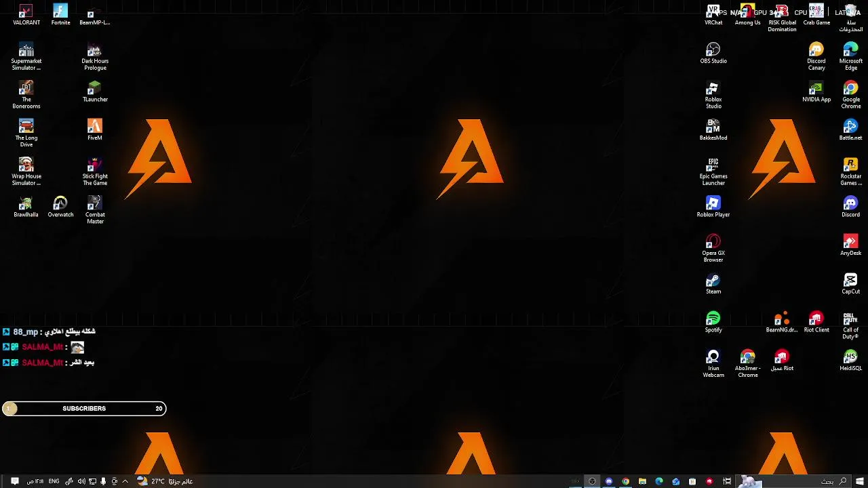Open the BakkesMod desktop icon
868x488 pixels.
pos(713,130)
